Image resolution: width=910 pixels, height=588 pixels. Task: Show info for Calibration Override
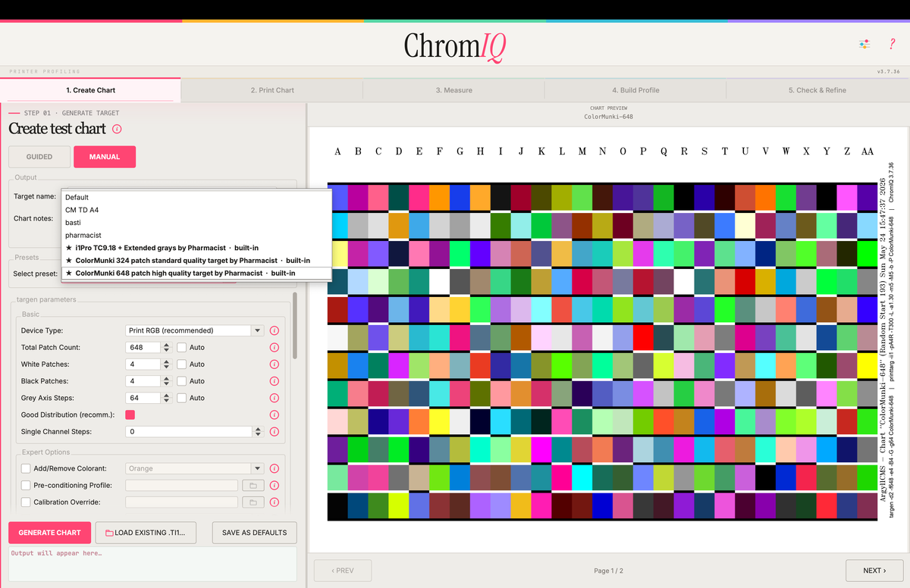275,502
